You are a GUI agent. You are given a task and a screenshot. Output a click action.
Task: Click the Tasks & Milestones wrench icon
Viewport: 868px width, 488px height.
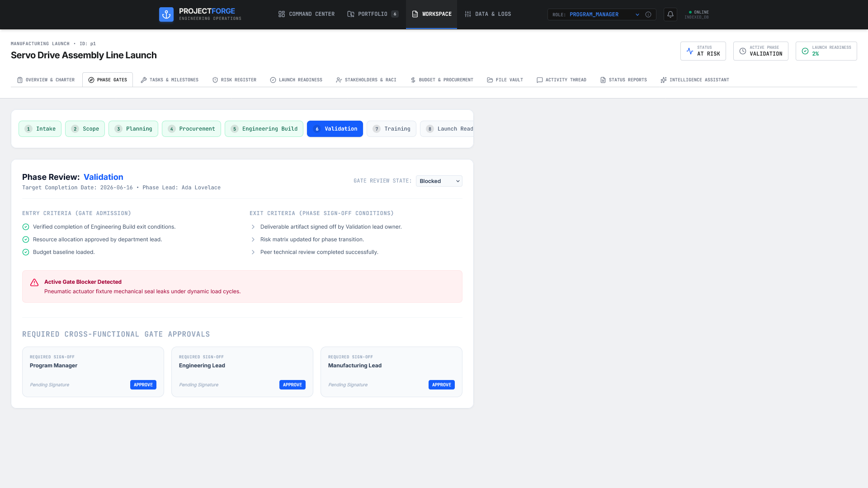144,80
